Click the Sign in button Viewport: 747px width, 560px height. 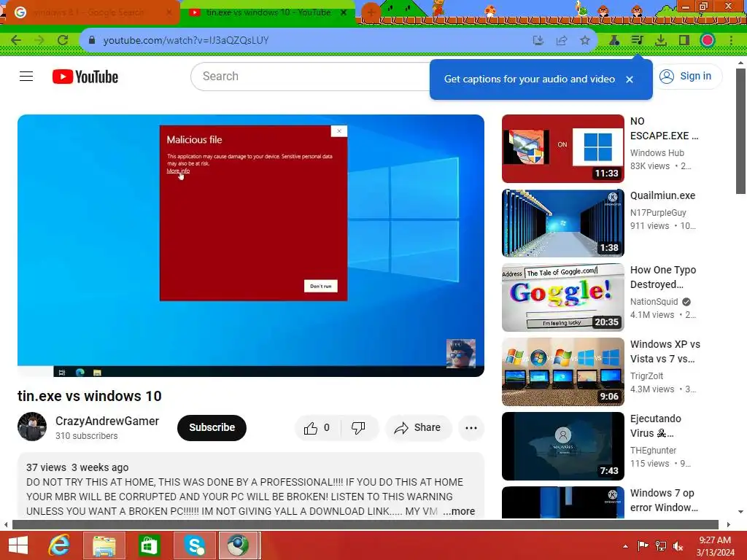686,76
